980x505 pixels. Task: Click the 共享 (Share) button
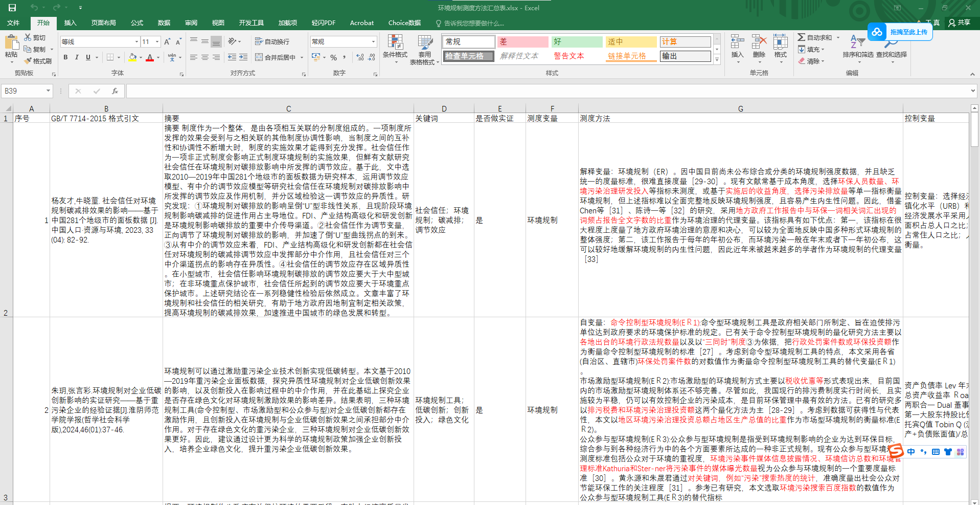[959, 23]
